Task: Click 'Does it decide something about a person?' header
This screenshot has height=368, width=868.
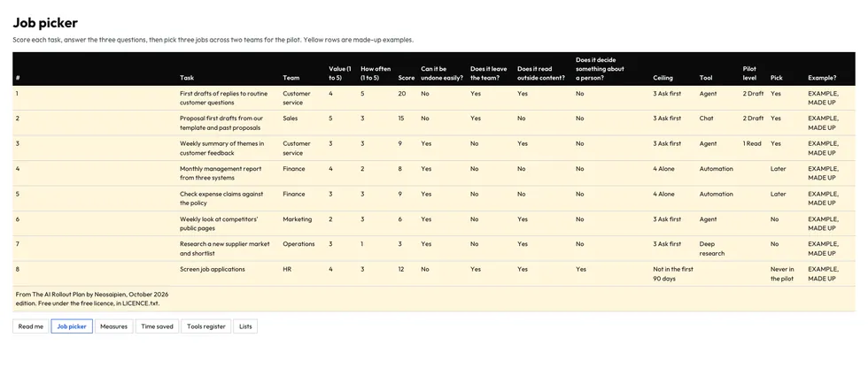Action: pos(601,68)
